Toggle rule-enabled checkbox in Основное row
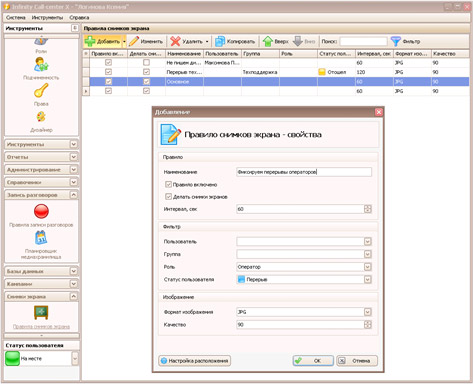Image resolution: width=473 pixels, height=384 pixels. 108,81
